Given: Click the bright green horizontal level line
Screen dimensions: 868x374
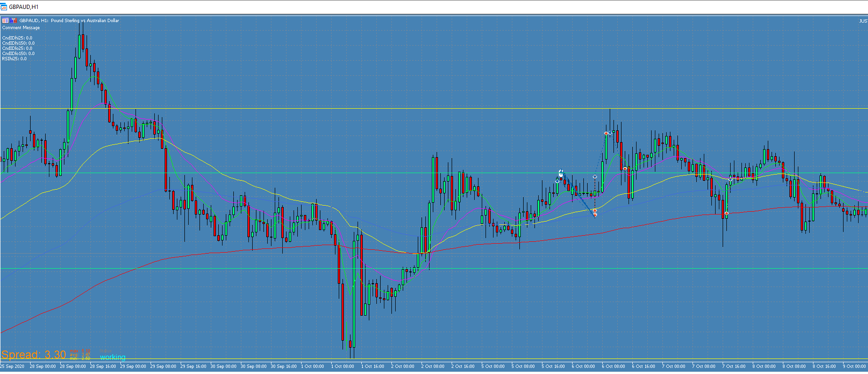Looking at the screenshot, I should [434, 269].
